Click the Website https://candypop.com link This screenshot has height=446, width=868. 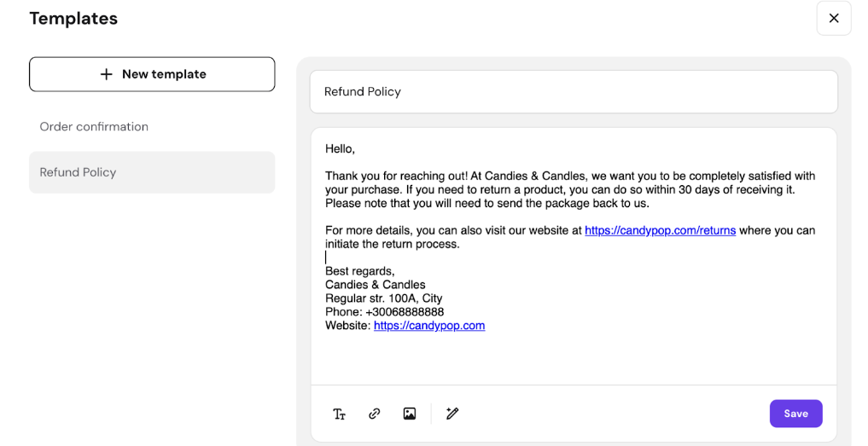(x=429, y=326)
